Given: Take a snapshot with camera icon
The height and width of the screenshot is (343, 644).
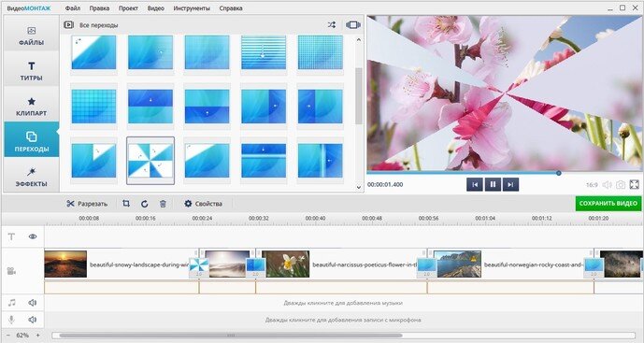Looking at the screenshot, I should (621, 185).
